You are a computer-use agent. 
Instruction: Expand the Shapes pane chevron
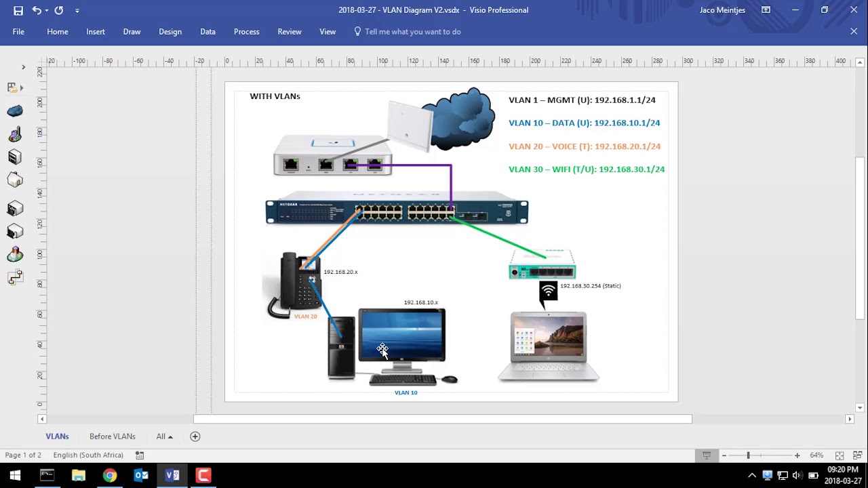pyautogui.click(x=23, y=67)
